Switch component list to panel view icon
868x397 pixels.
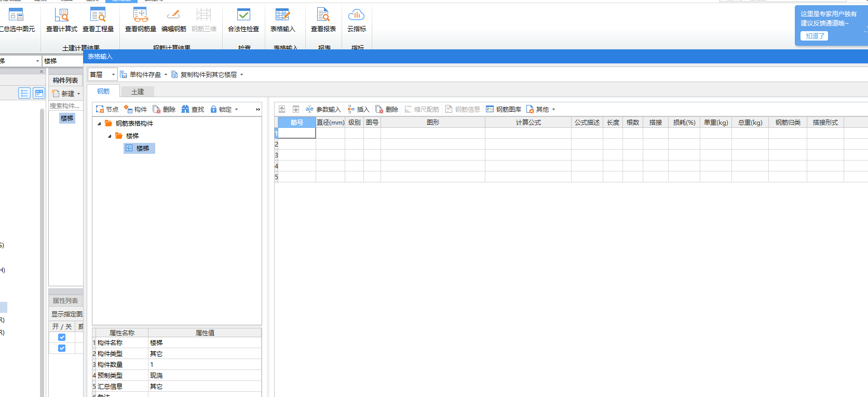pos(39,93)
